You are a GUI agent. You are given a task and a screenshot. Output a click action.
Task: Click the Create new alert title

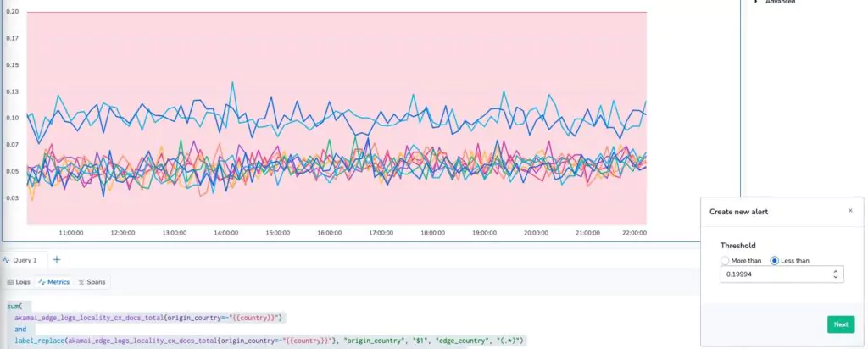tap(738, 211)
